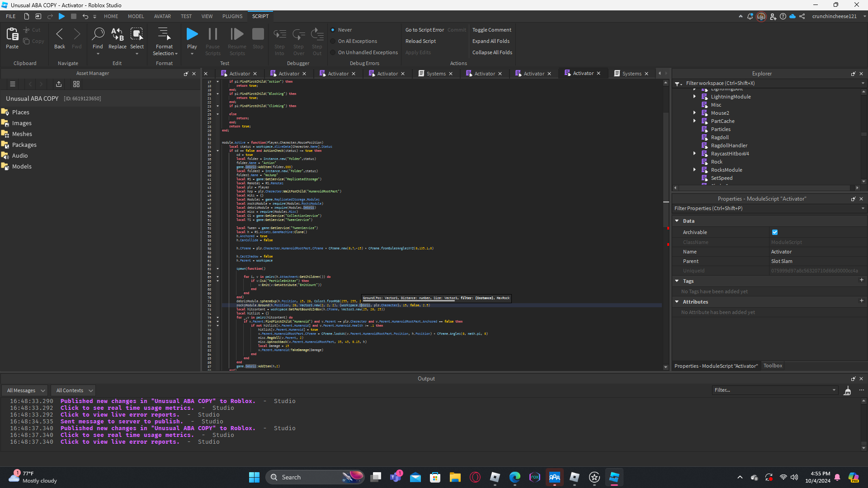Image resolution: width=868 pixels, height=488 pixels.
Task: Open the Microsoft Edge taskbar icon
Action: 515,477
